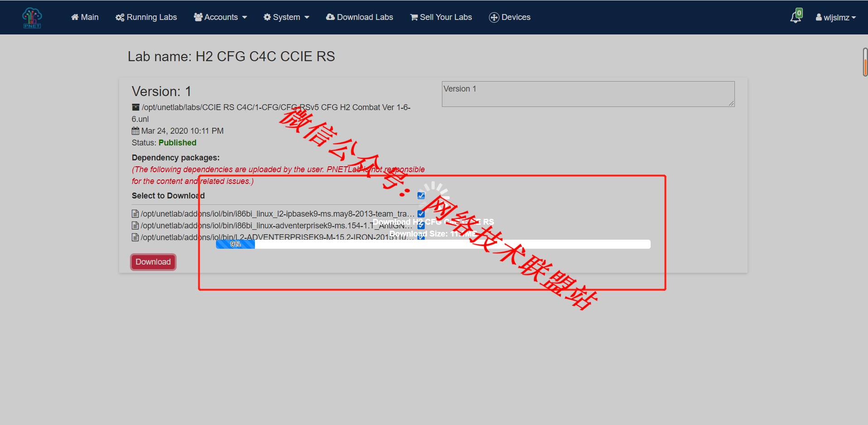Image resolution: width=868 pixels, height=425 pixels.
Task: Click the page's vertical scrollbar
Action: tap(865, 62)
